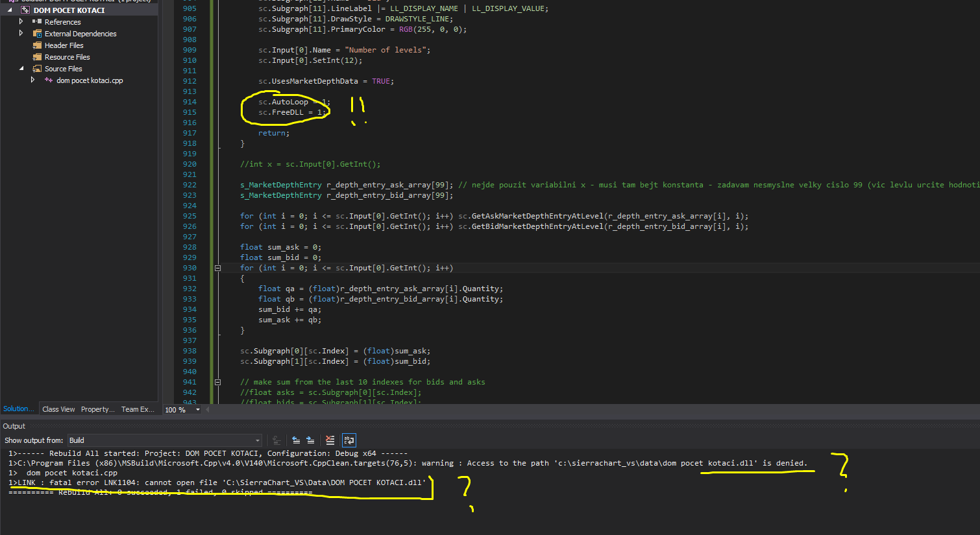980x535 pixels.
Task: Click the Resource Files filter folder icon
Action: pos(38,57)
